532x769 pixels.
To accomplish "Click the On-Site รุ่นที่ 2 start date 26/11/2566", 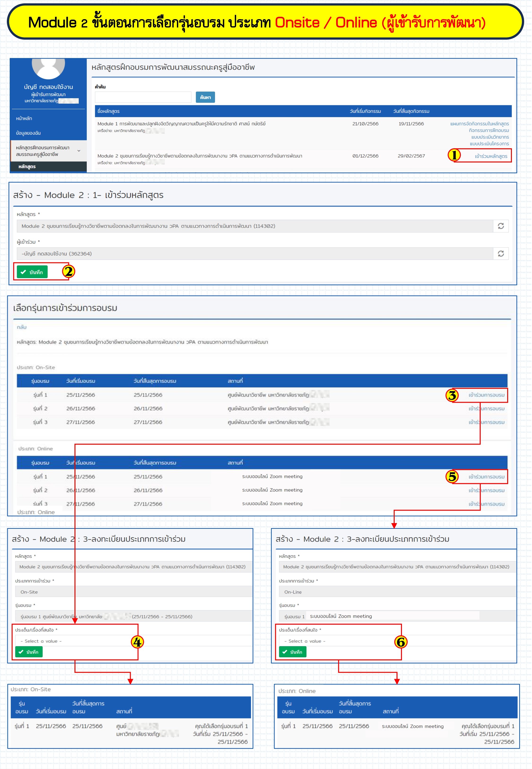I will [80, 408].
